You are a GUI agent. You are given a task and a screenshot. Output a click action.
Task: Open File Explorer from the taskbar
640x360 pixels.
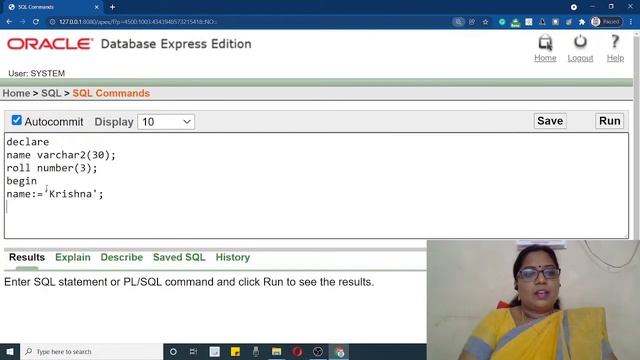276,351
